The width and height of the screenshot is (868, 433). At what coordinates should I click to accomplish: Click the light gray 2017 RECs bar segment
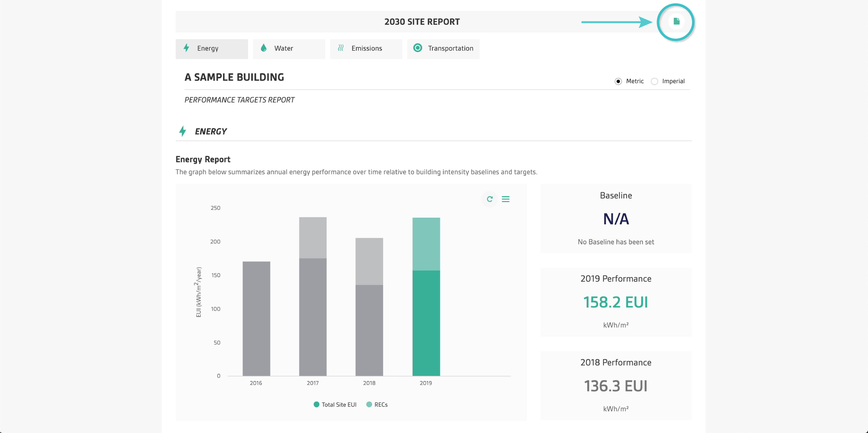(313, 238)
